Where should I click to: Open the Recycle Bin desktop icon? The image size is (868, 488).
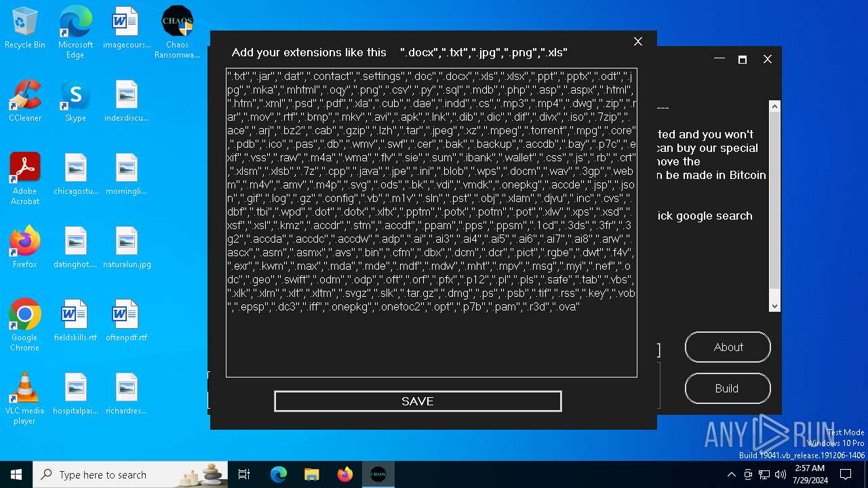click(24, 28)
